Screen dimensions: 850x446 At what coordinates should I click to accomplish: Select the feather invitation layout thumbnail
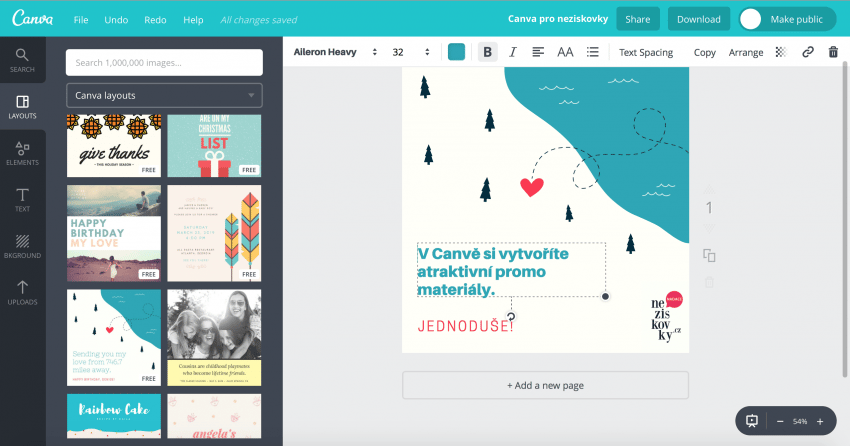coord(214,233)
